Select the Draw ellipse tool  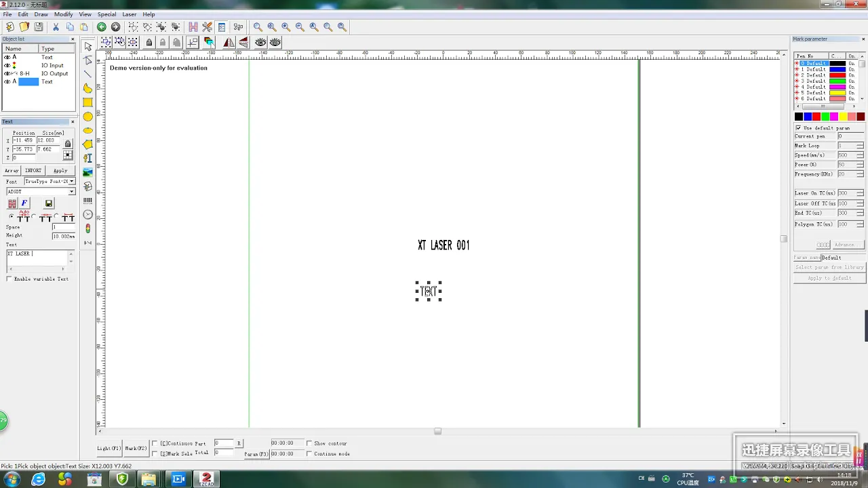coord(88,130)
